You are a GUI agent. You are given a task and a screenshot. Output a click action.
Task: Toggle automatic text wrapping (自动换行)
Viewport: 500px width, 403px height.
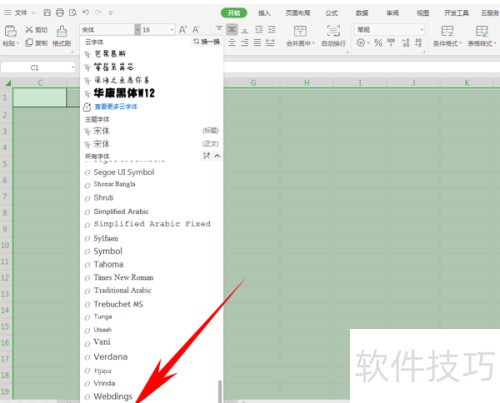333,36
